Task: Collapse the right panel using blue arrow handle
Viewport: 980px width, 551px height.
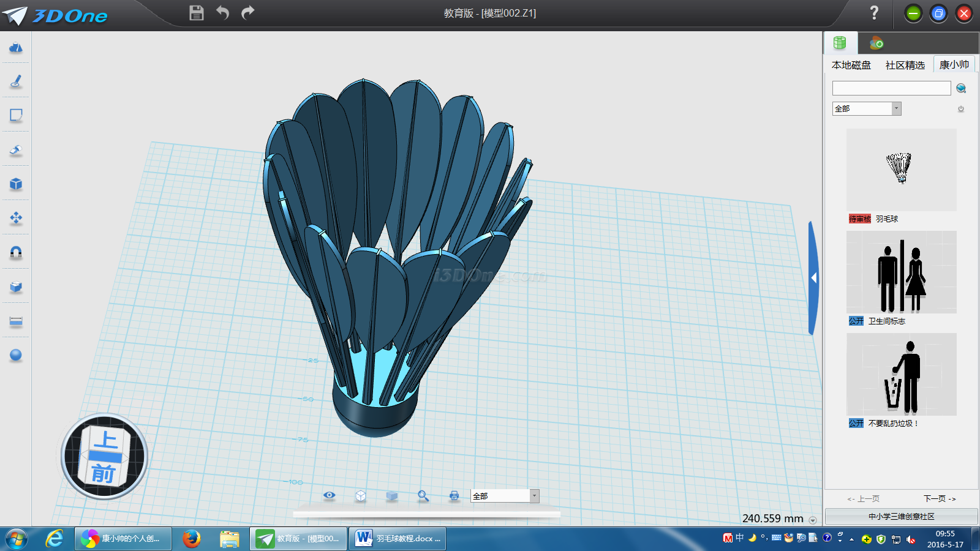Action: (x=813, y=278)
